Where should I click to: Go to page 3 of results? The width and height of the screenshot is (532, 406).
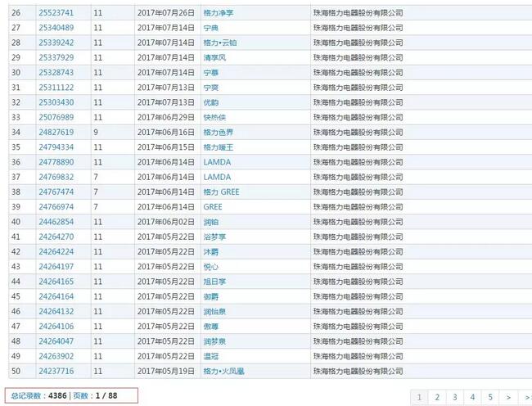pos(454,397)
